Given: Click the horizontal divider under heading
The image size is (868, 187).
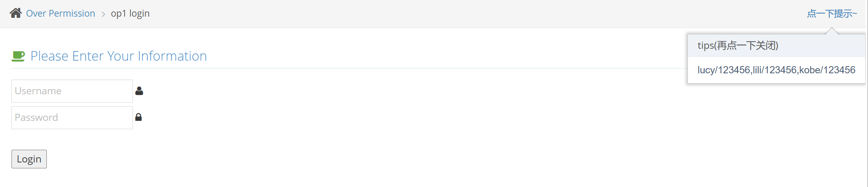Looking at the screenshot, I should pyautogui.click(x=349, y=68).
